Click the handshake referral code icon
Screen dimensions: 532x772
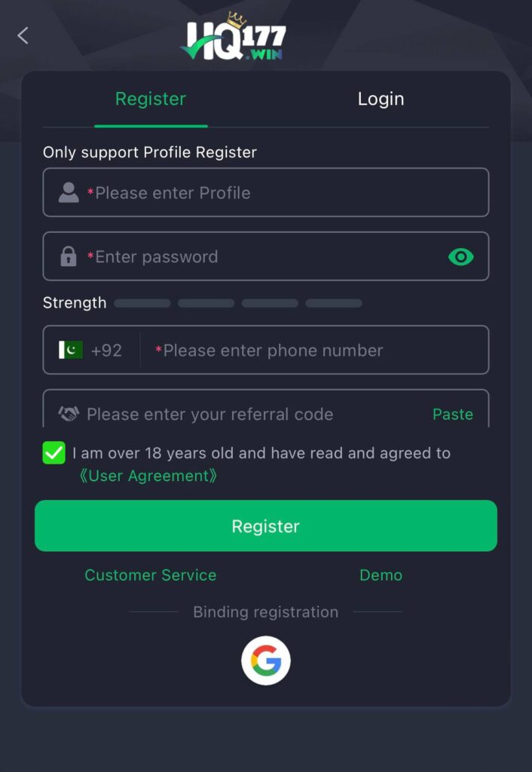click(69, 414)
